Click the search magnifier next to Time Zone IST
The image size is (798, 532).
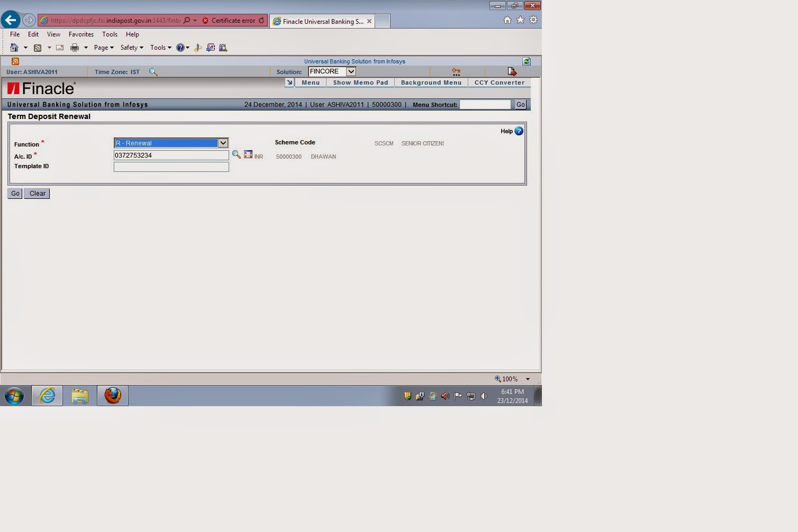coord(153,71)
